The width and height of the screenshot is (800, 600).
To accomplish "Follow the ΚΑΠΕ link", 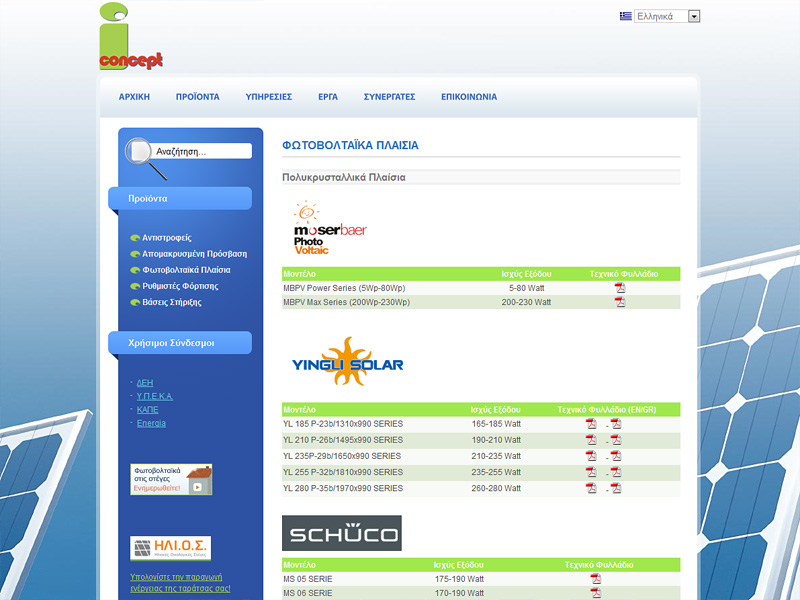I will click(x=147, y=410).
